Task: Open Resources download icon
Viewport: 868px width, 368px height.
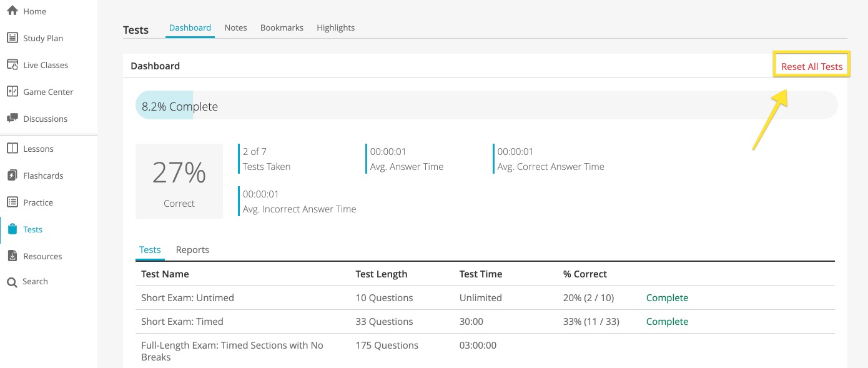Action: [12, 256]
